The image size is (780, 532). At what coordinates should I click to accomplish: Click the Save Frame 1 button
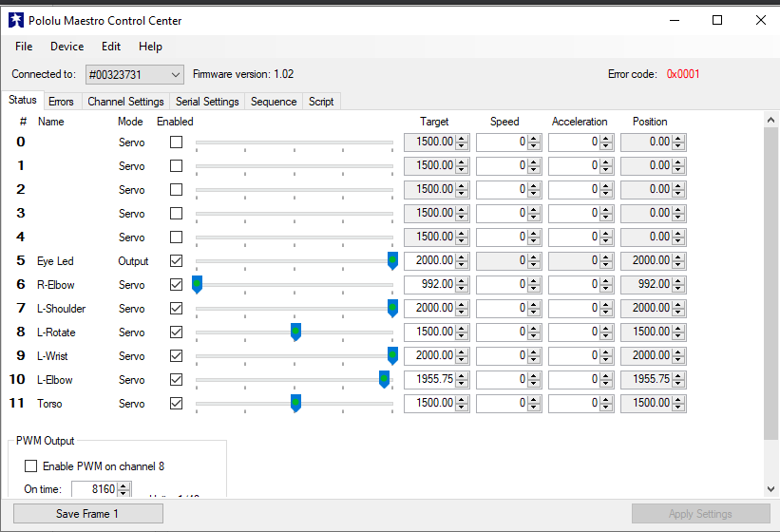(x=88, y=514)
